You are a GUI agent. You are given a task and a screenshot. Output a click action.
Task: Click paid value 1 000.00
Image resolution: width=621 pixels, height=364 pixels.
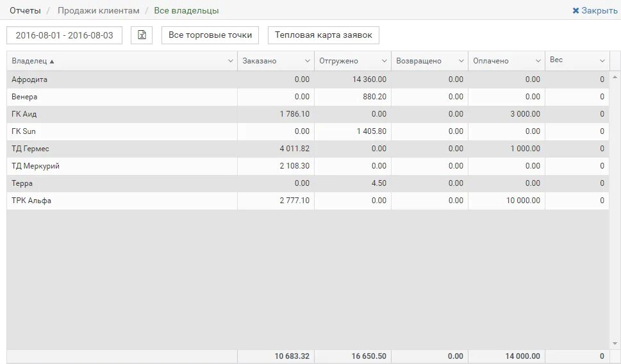(525, 149)
